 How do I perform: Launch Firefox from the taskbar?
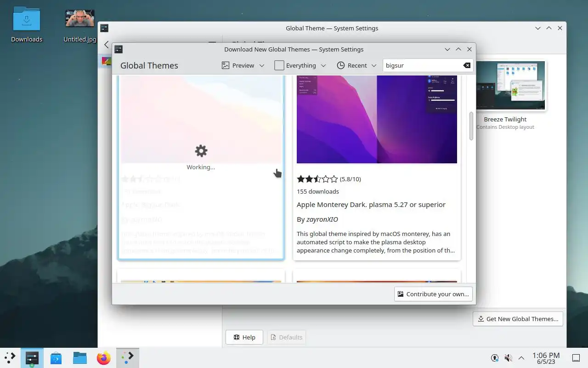coord(104,358)
